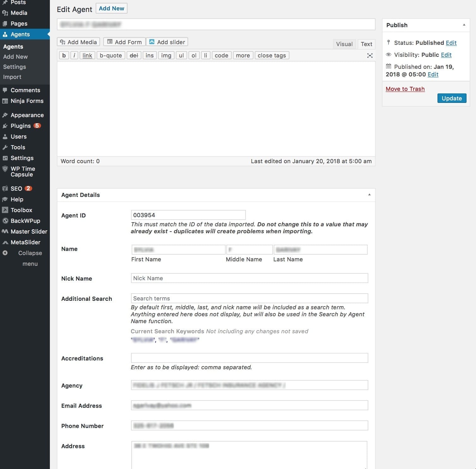
Task: Open Master Slider from the sidebar icon
Action: tap(5, 232)
